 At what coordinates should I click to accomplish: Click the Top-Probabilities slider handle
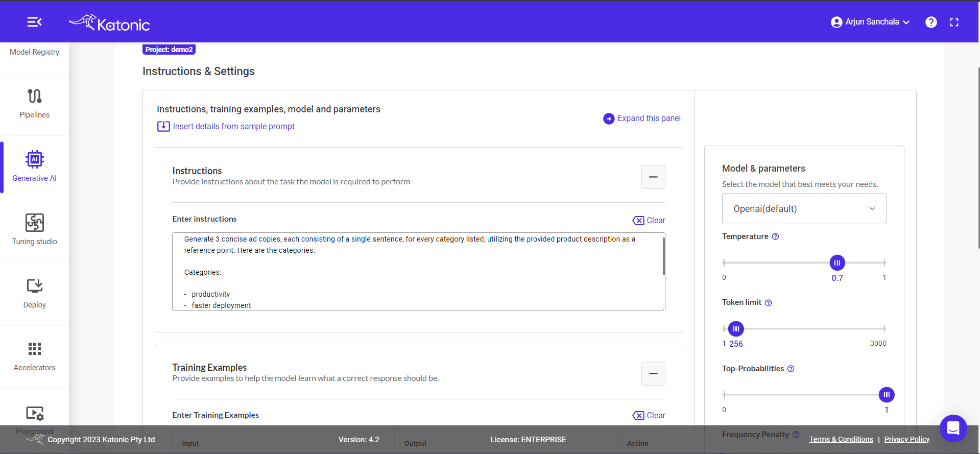coord(887,394)
